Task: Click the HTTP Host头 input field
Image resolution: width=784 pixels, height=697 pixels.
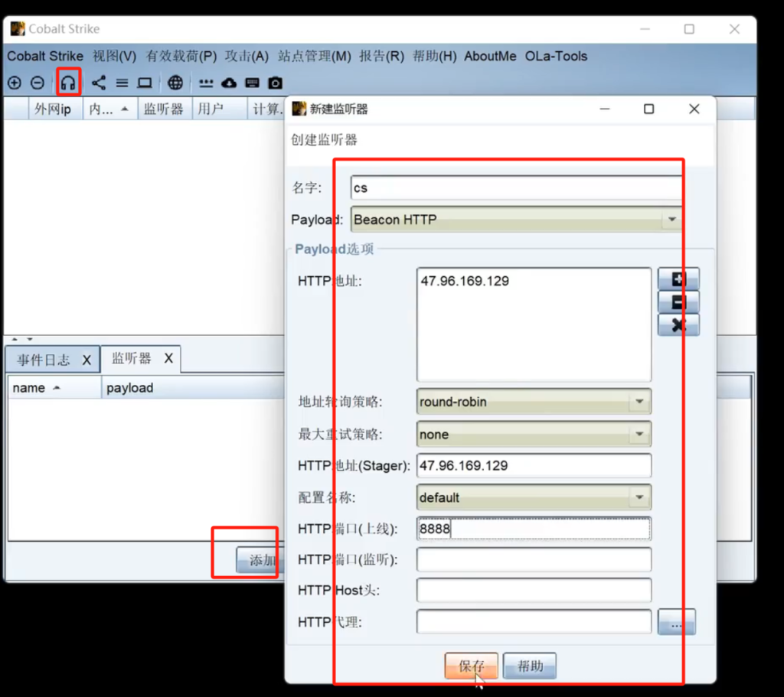Action: pos(534,591)
